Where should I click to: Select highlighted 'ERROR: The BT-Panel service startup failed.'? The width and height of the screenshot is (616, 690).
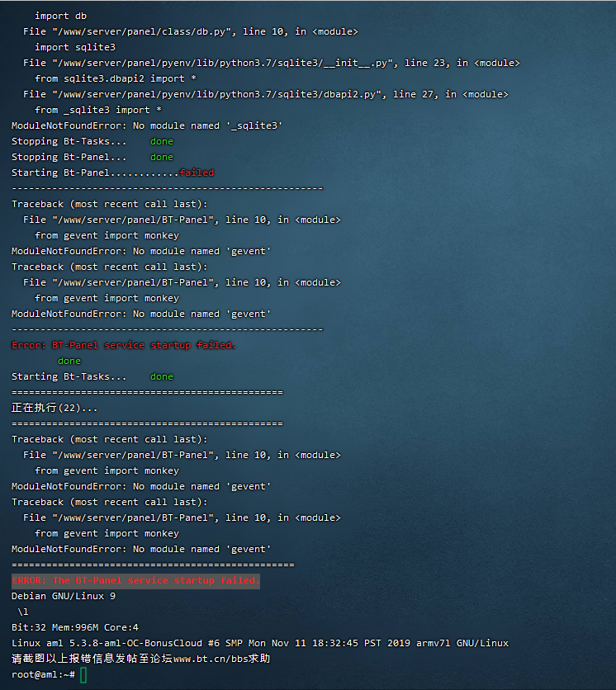click(x=135, y=580)
